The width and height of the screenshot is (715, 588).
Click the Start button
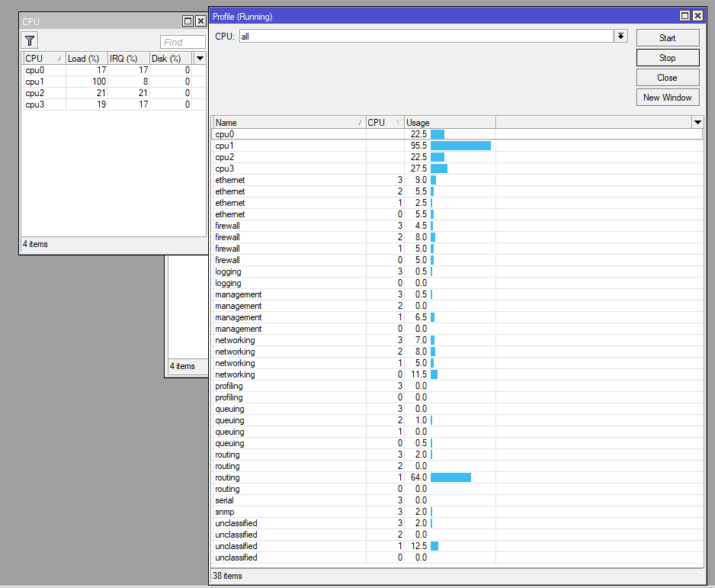(668, 38)
